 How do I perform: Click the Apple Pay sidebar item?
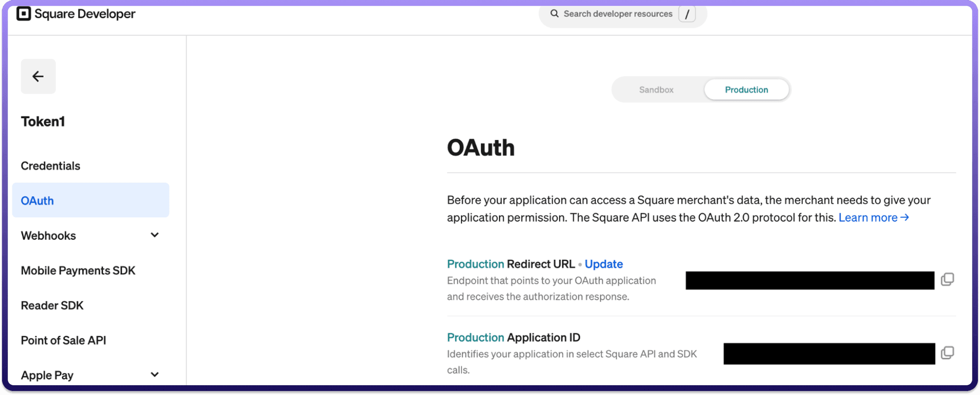click(x=47, y=376)
